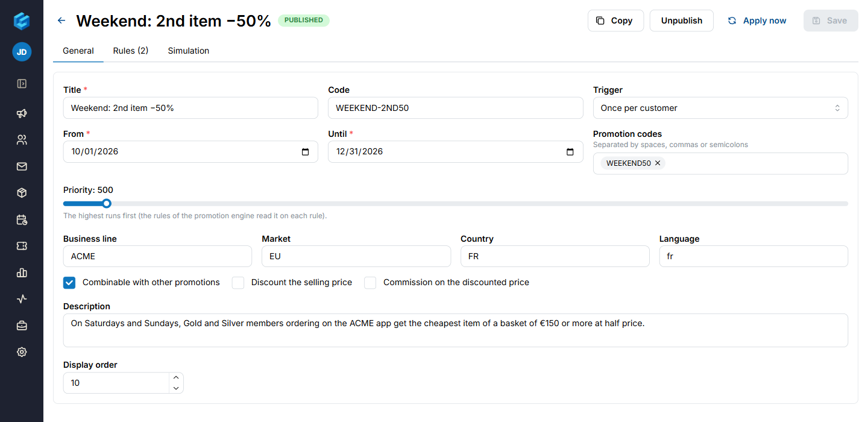Open the ticket coupon section
868x422 pixels.
(x=22, y=246)
